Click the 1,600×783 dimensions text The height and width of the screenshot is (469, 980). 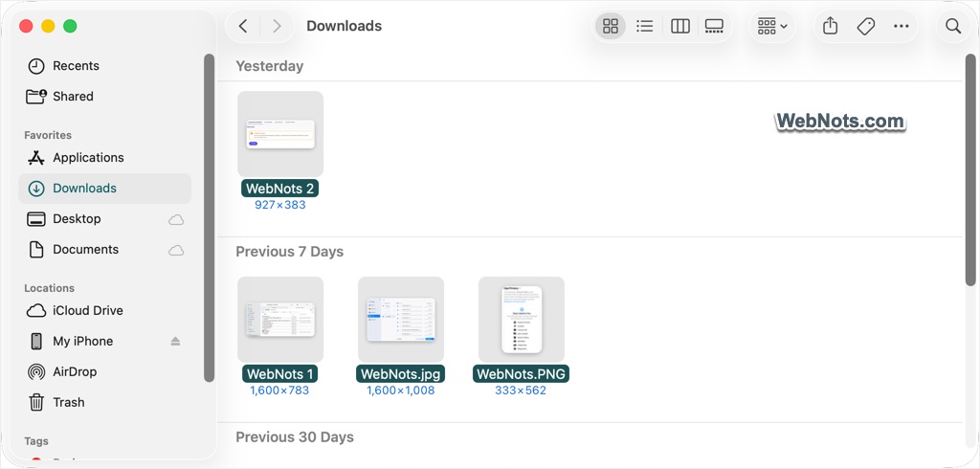point(279,391)
